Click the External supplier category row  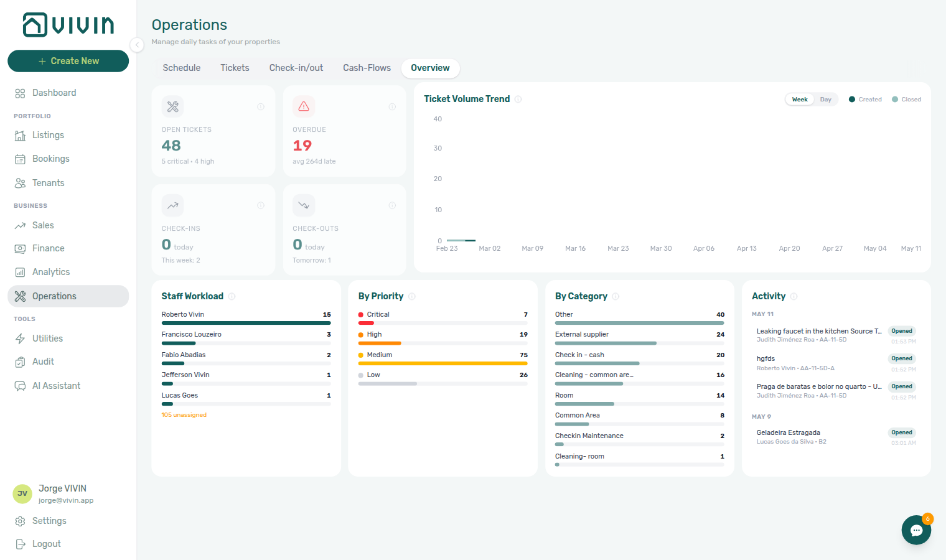tap(640, 338)
